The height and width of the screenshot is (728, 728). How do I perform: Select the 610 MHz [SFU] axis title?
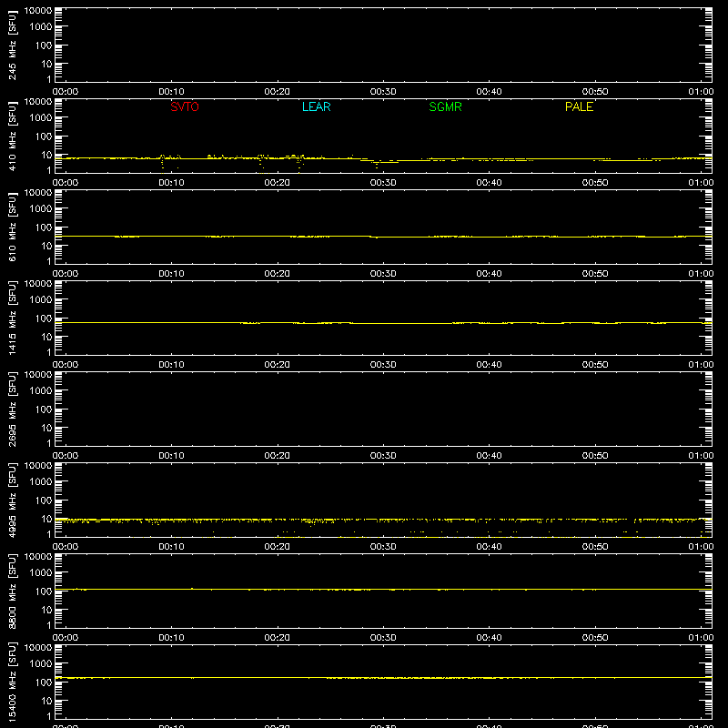pos(12,227)
